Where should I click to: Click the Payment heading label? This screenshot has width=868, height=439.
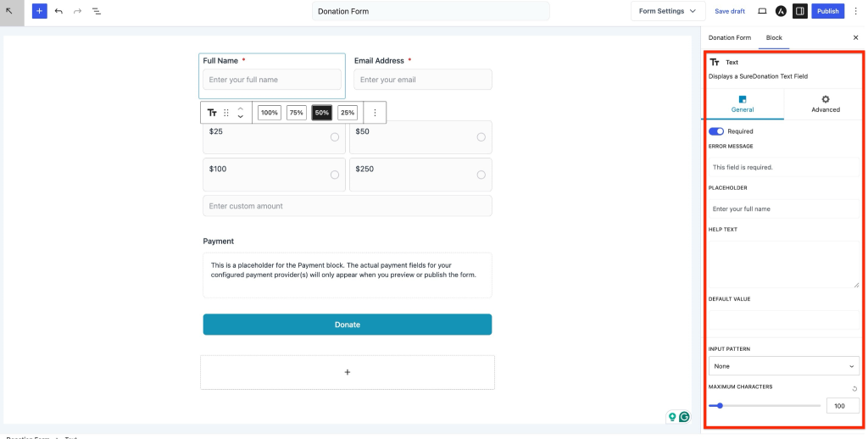click(x=218, y=241)
